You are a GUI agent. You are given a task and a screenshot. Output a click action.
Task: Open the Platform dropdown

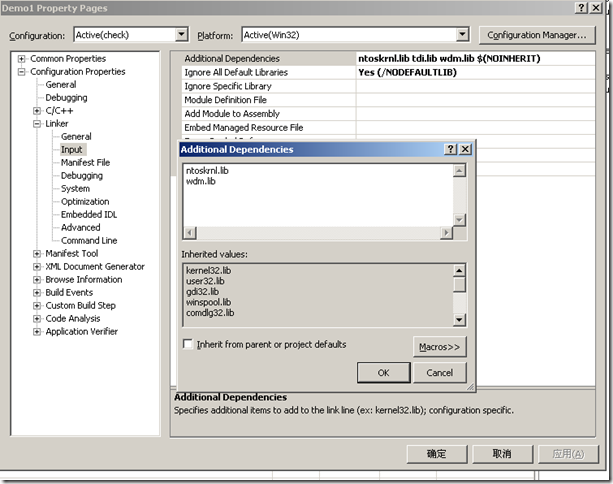pos(462,35)
